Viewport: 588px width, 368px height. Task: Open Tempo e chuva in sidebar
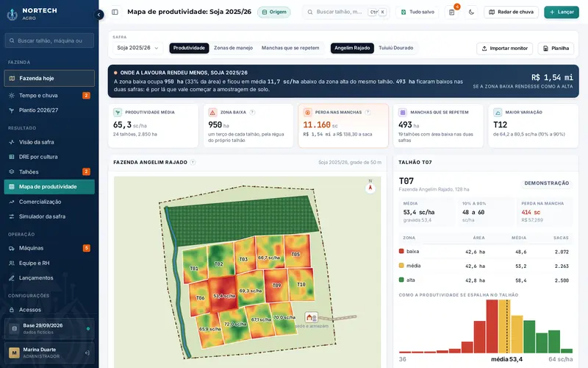pos(49,96)
